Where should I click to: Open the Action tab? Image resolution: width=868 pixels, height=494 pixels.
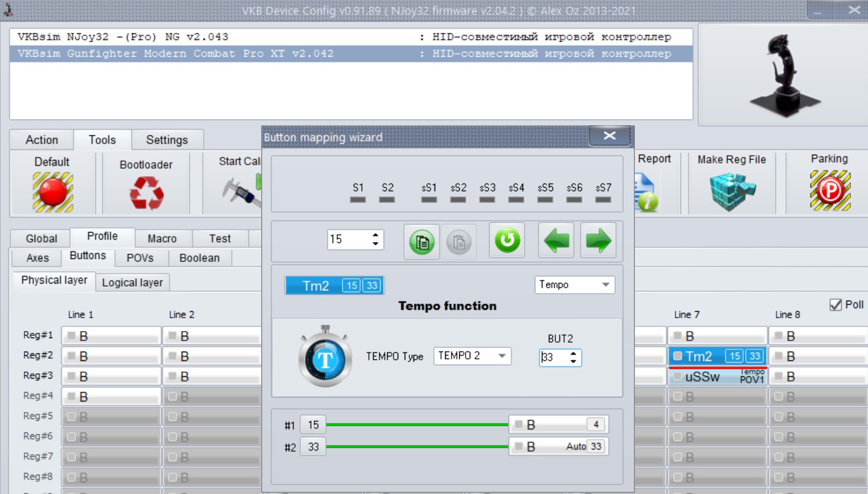click(42, 140)
